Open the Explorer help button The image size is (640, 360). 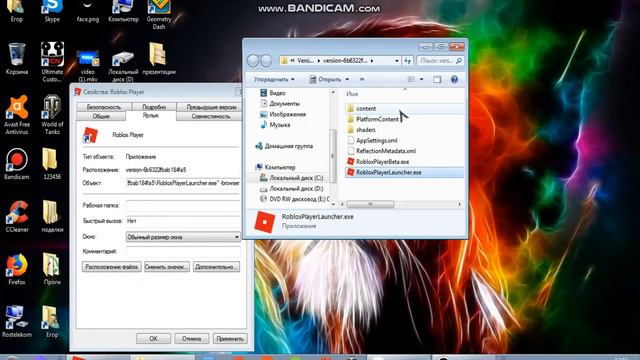[x=454, y=80]
